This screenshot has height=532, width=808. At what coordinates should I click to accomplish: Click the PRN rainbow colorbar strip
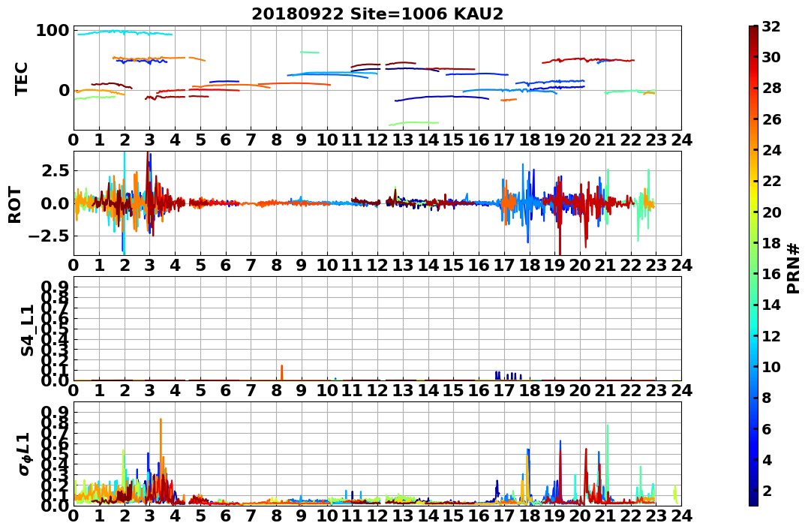click(x=753, y=266)
